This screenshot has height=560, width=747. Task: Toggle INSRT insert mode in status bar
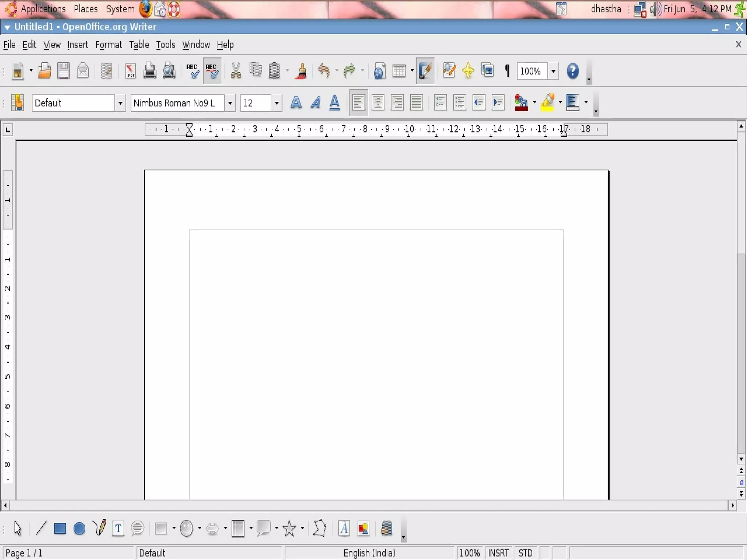pos(498,553)
